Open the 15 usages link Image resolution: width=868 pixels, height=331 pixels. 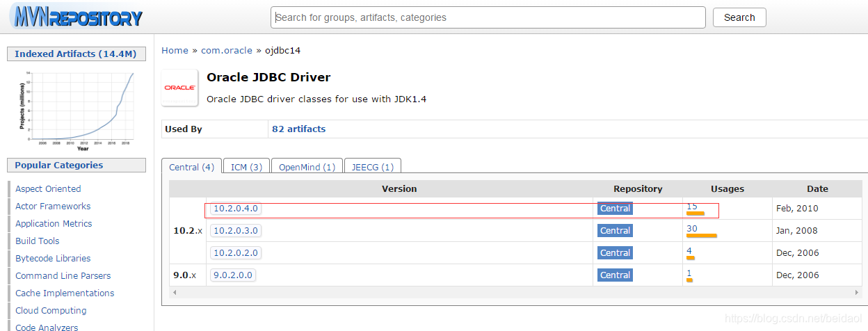click(x=692, y=206)
